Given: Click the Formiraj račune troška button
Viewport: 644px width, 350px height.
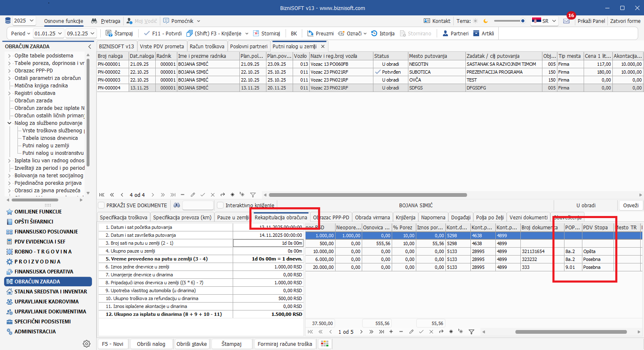Looking at the screenshot, I should coord(285,344).
